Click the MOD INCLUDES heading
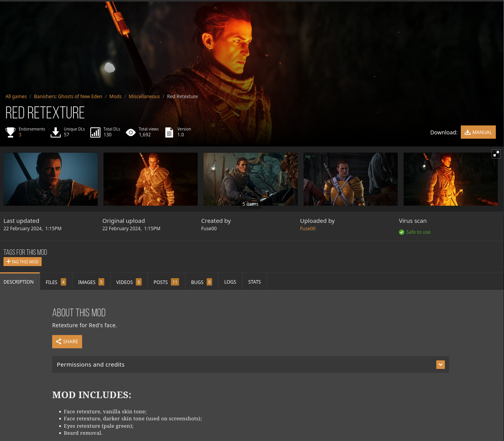Viewport: 504px width, 441px height. pos(92,395)
